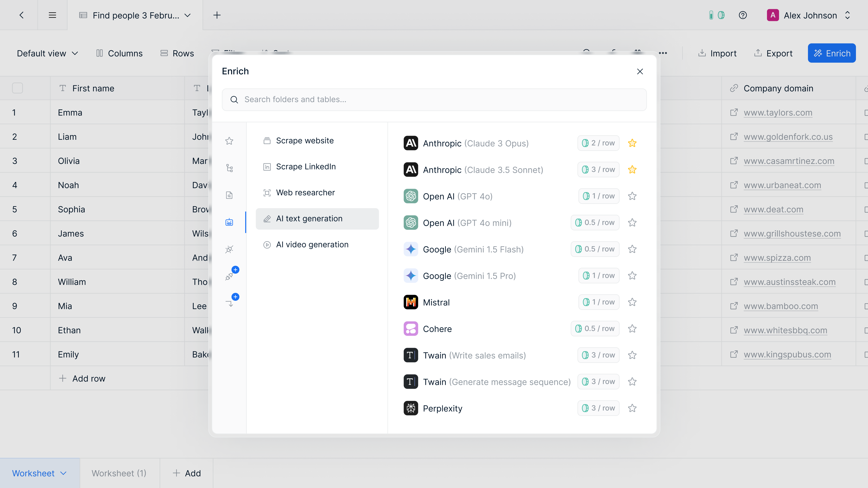
Task: Click the Enrich button
Action: point(832,53)
